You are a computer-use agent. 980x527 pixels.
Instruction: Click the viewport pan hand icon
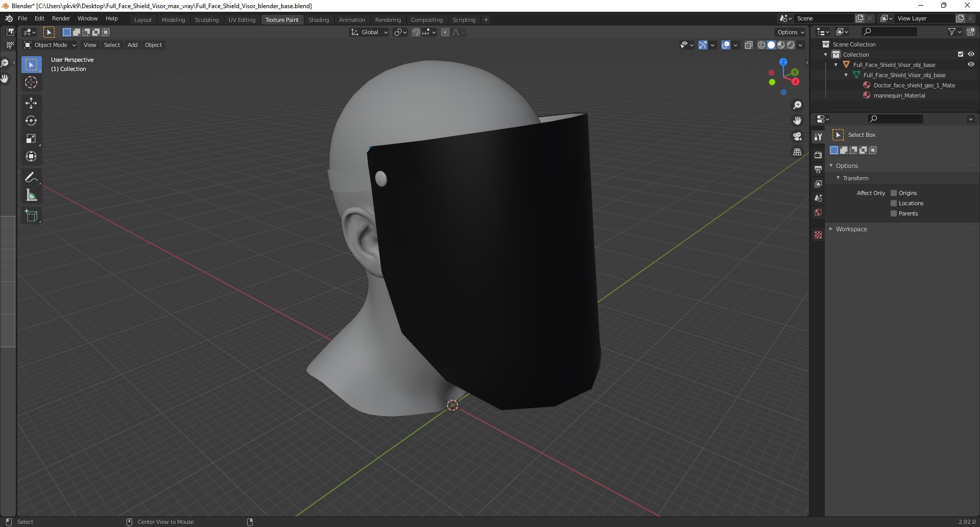[x=797, y=121]
